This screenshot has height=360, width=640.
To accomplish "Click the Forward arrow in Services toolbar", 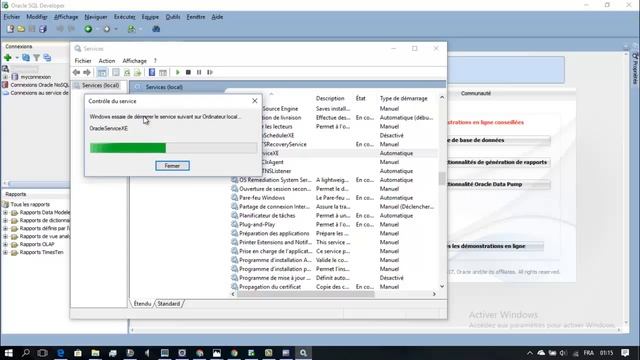I will (x=87, y=72).
